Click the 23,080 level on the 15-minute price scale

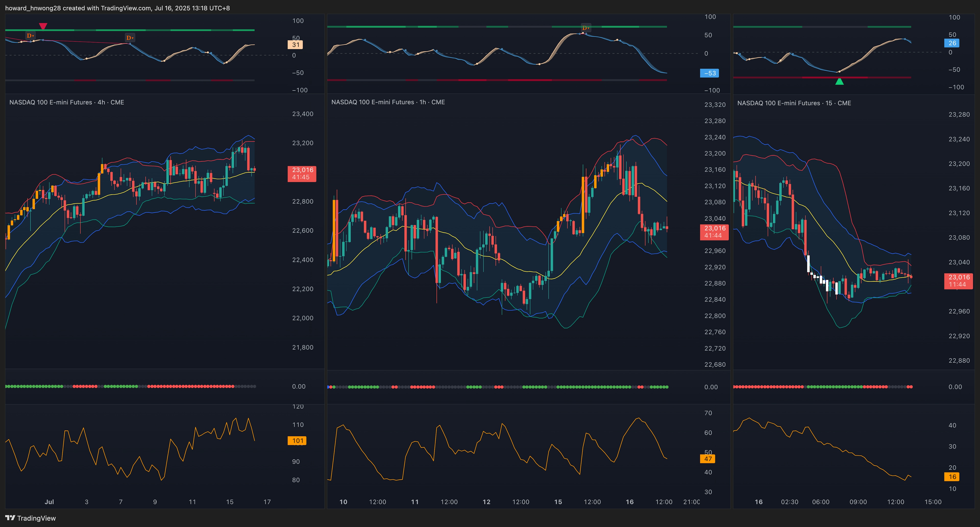[x=959, y=237]
